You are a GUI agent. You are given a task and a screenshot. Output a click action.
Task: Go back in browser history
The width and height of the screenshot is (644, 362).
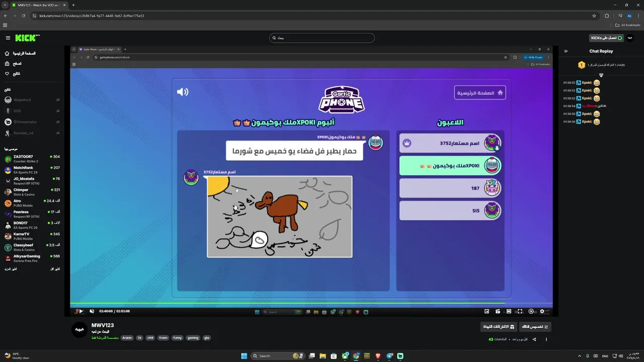click(x=6, y=16)
